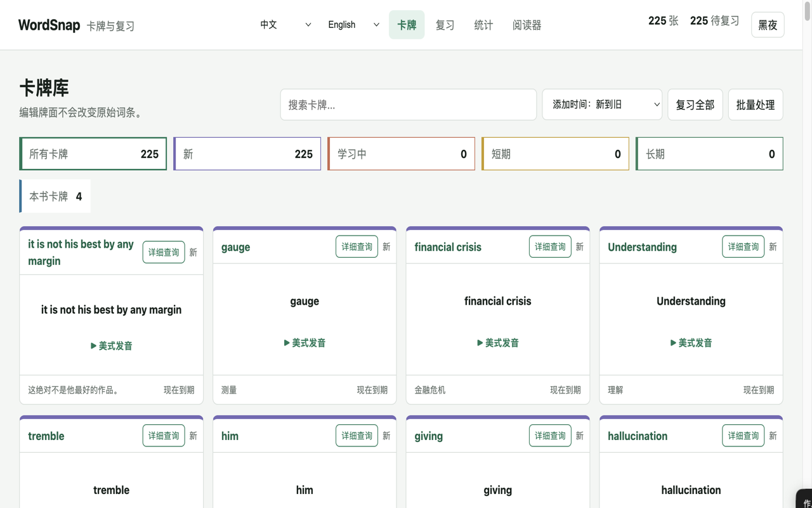Click the 新 status on giving card
Image resolution: width=812 pixels, height=508 pixels.
tap(579, 436)
